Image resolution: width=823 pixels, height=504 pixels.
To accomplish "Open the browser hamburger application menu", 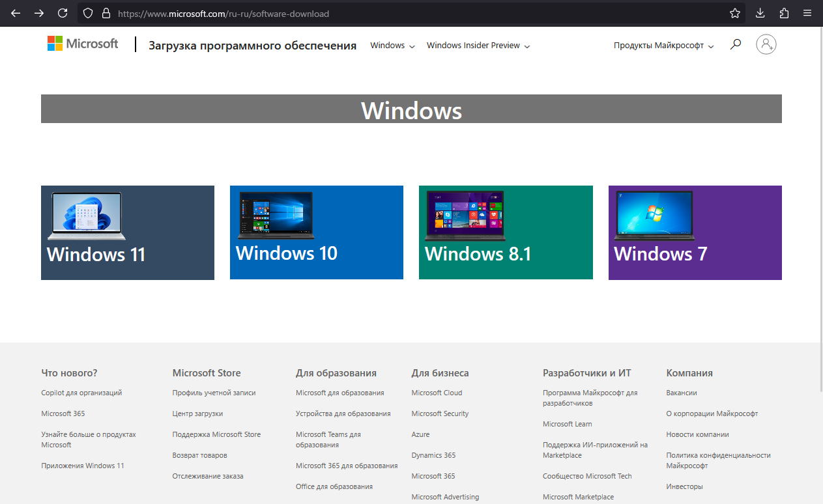I will pyautogui.click(x=807, y=13).
